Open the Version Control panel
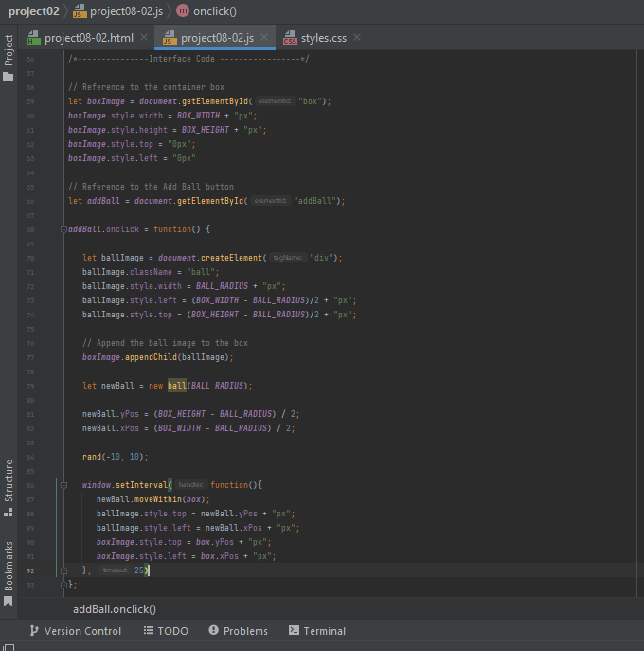 pyautogui.click(x=75, y=631)
